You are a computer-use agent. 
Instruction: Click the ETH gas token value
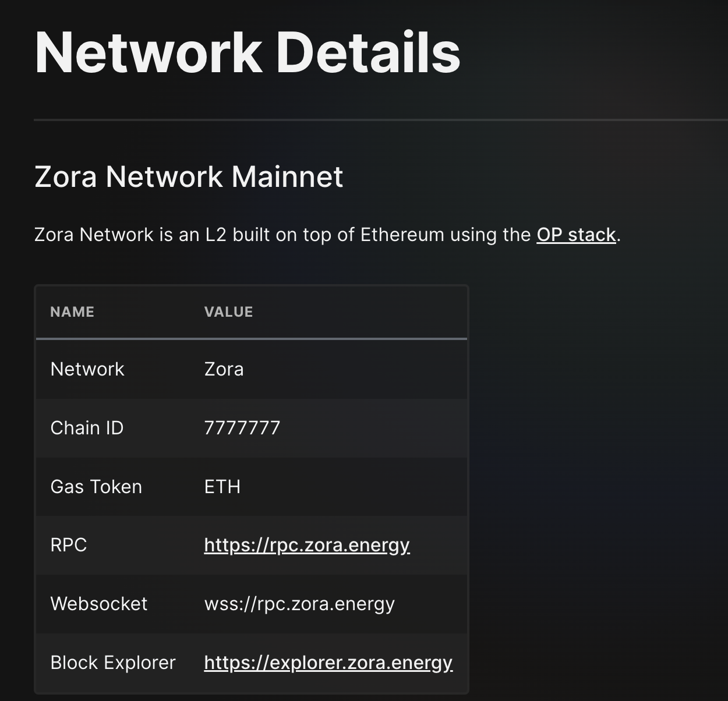coord(222,487)
